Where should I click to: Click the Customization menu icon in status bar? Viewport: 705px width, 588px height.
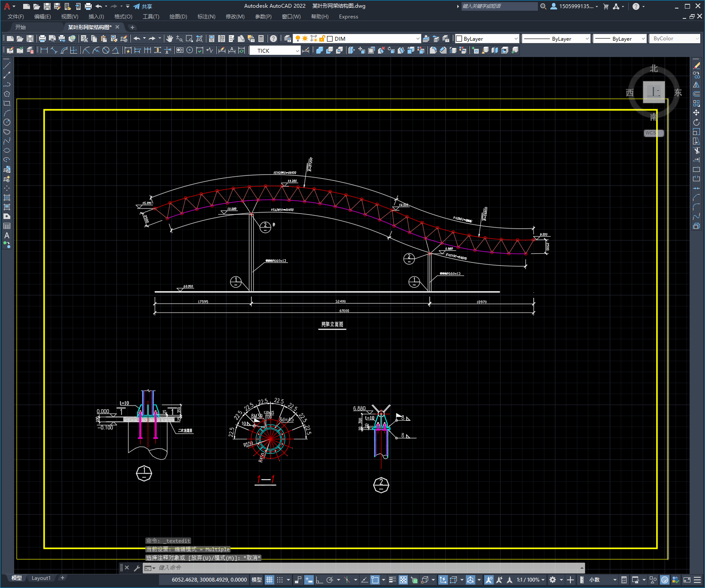698,580
